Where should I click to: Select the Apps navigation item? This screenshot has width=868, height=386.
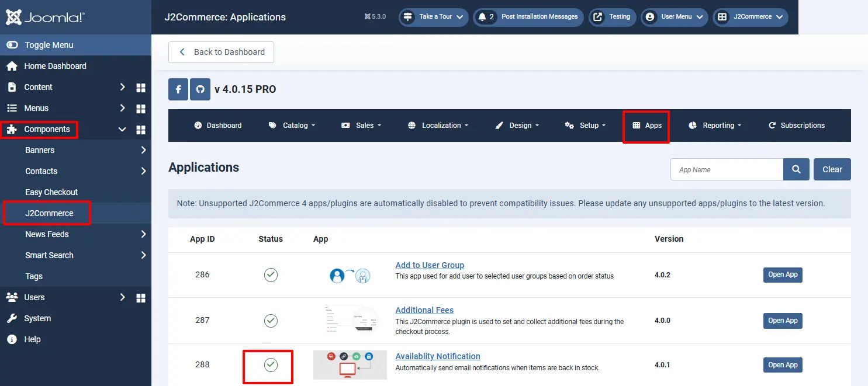[646, 126]
